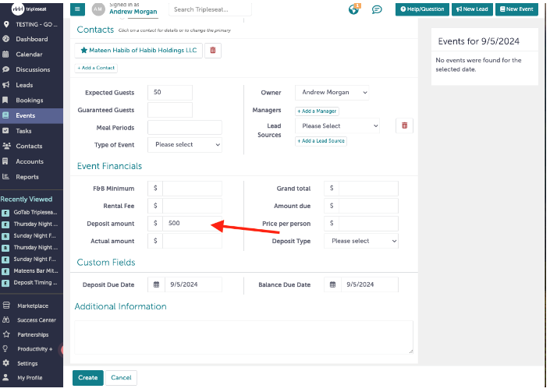The width and height of the screenshot is (550, 392).
Task: Navigate to Reports in the sidebar
Action: pyautogui.click(x=28, y=177)
